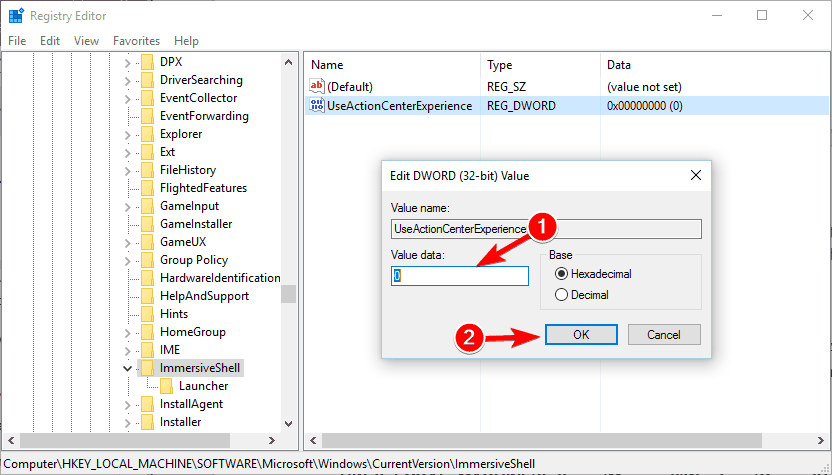The height and width of the screenshot is (475, 832).
Task: Expand the DriverSearching key
Action: (x=127, y=81)
